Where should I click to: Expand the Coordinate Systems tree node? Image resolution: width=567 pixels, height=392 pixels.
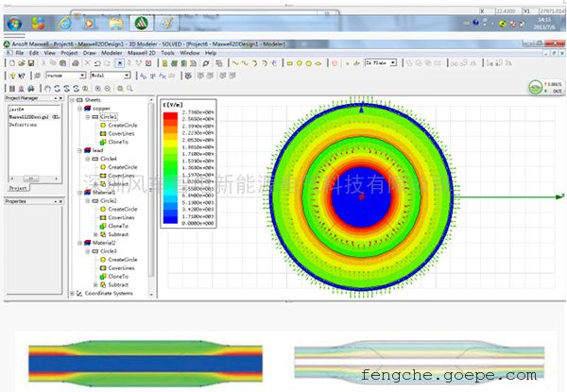(x=71, y=294)
